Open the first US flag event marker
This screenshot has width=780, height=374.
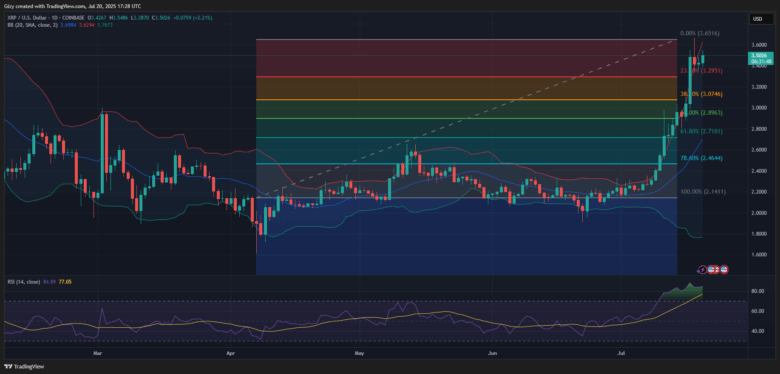tap(711, 270)
